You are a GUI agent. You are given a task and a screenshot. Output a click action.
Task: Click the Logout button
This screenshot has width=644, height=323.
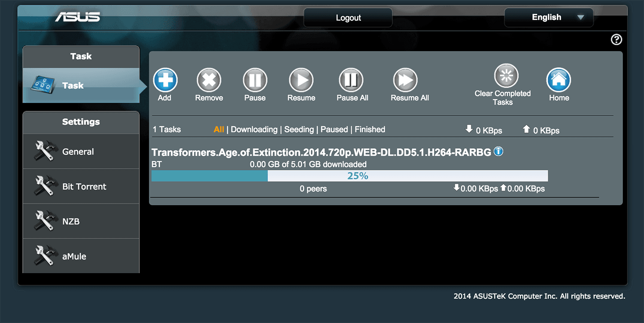pyautogui.click(x=348, y=18)
